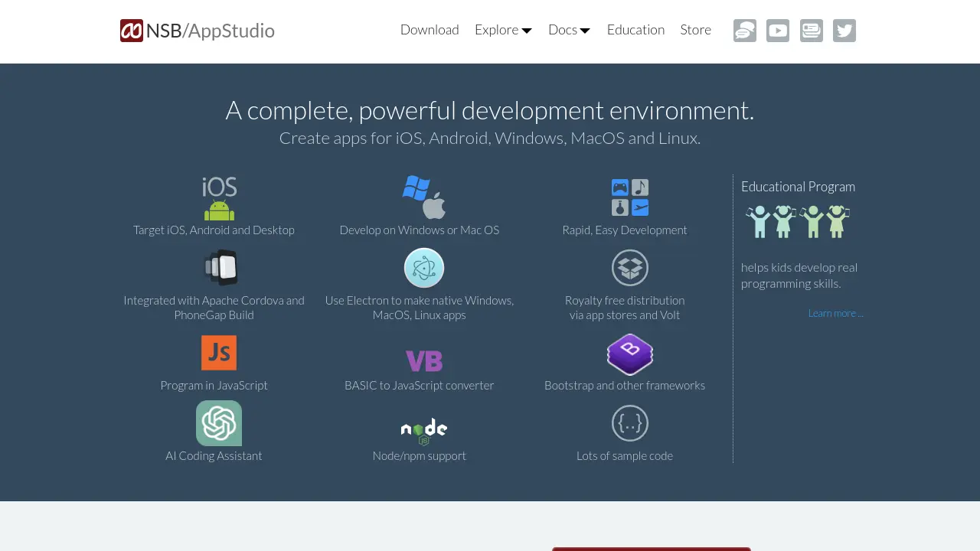
Task: Click the purple Bootstrap logo icon
Action: coord(630,354)
